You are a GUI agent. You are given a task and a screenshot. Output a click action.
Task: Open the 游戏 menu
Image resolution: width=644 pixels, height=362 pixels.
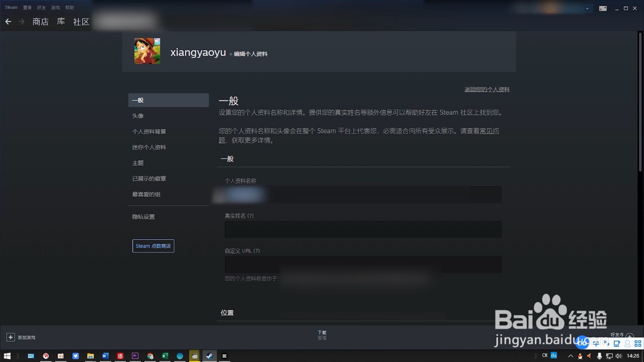pyautogui.click(x=56, y=7)
